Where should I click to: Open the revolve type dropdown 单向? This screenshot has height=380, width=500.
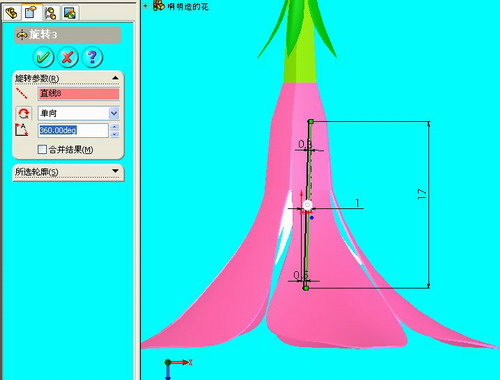coord(79,113)
